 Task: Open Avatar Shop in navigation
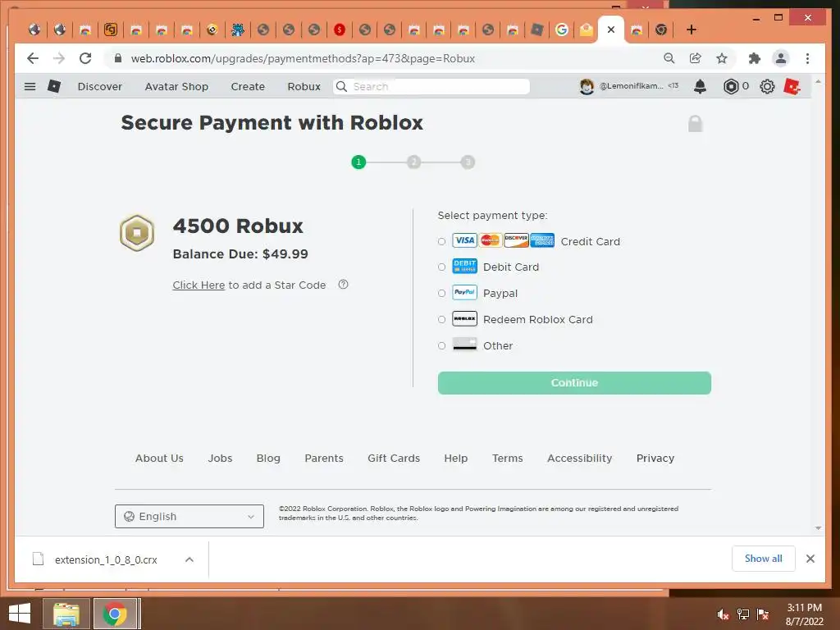pos(176,86)
